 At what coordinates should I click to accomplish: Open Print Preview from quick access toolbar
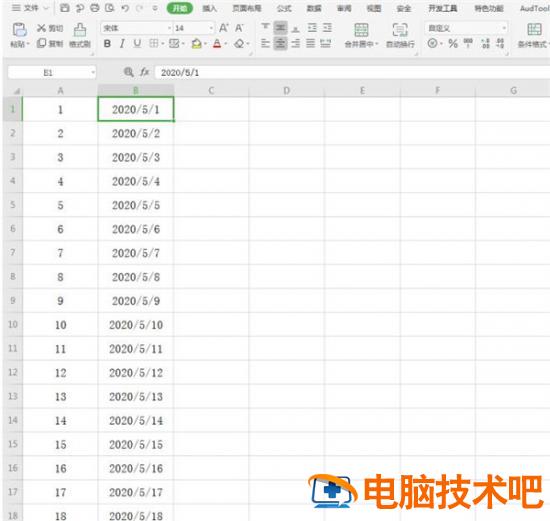point(110,8)
